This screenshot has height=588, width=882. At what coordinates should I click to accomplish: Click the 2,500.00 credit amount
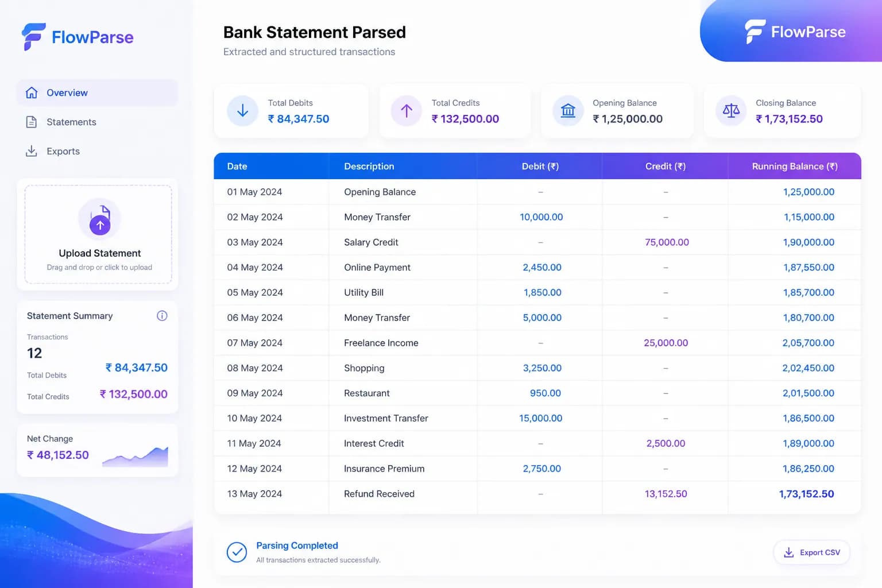point(666,443)
